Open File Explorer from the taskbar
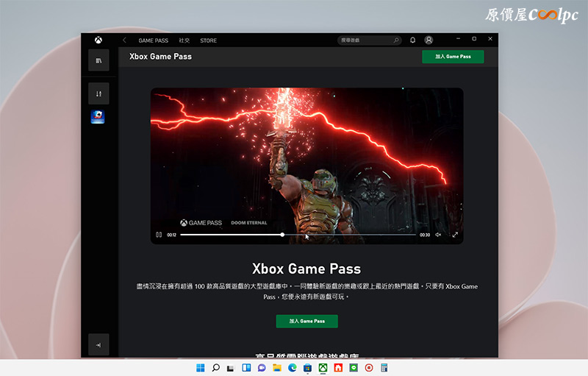This screenshot has height=376, width=588. pos(277,368)
